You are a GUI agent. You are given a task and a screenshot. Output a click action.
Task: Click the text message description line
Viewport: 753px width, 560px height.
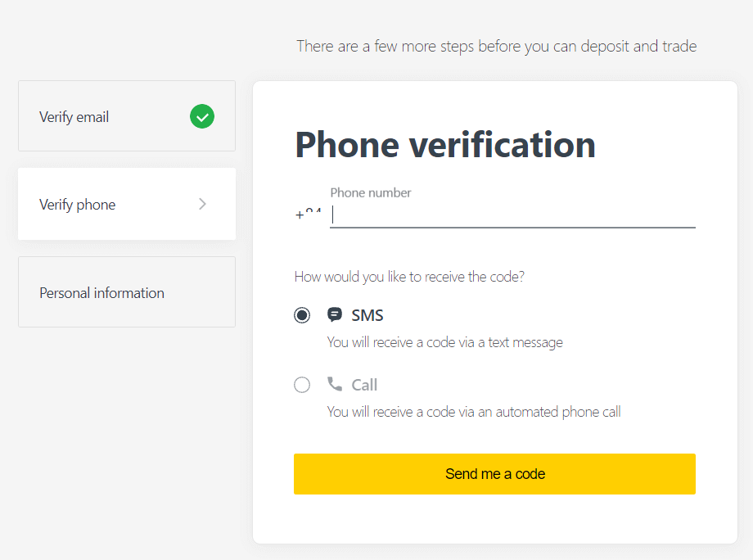pos(444,342)
